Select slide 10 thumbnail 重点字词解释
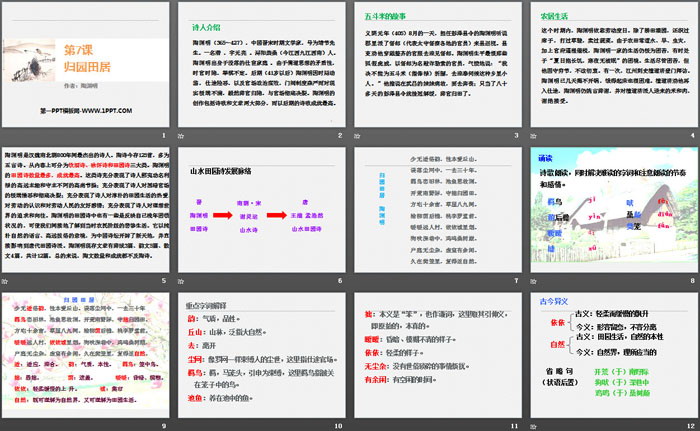Image resolution: width=700 pixels, height=431 pixels. 262,355
